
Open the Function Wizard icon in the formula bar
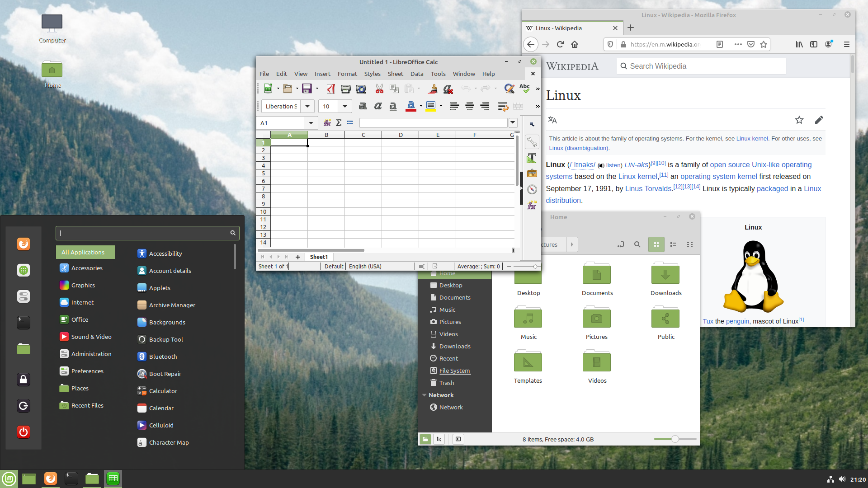(x=327, y=123)
